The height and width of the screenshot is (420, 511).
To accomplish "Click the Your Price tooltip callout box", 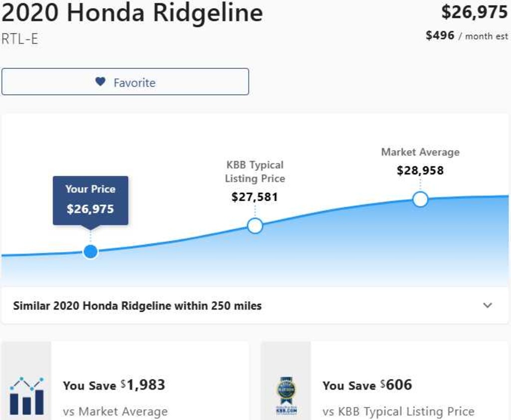I will pos(90,200).
